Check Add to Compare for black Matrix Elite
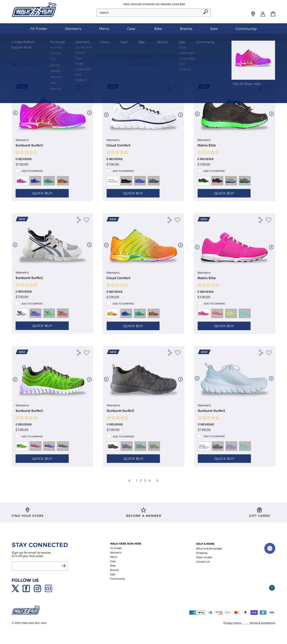The image size is (287, 644). 199,171
